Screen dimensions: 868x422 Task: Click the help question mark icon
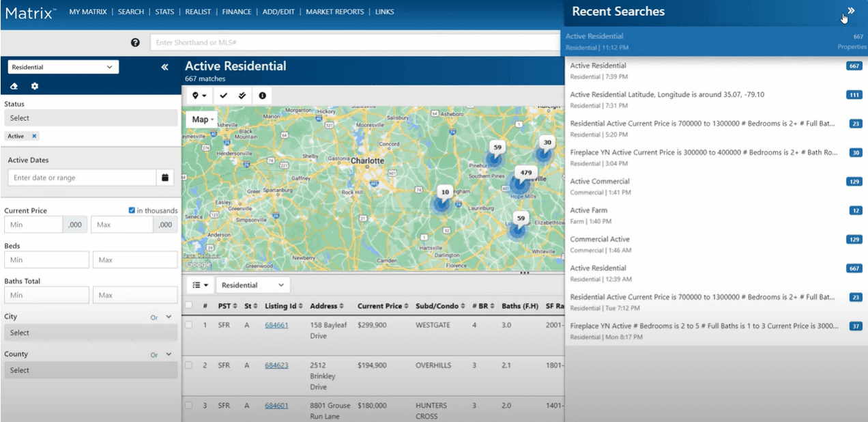point(135,42)
